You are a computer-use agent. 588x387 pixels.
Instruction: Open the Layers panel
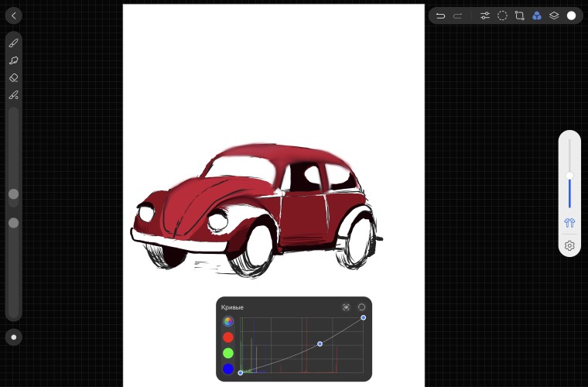pyautogui.click(x=554, y=15)
